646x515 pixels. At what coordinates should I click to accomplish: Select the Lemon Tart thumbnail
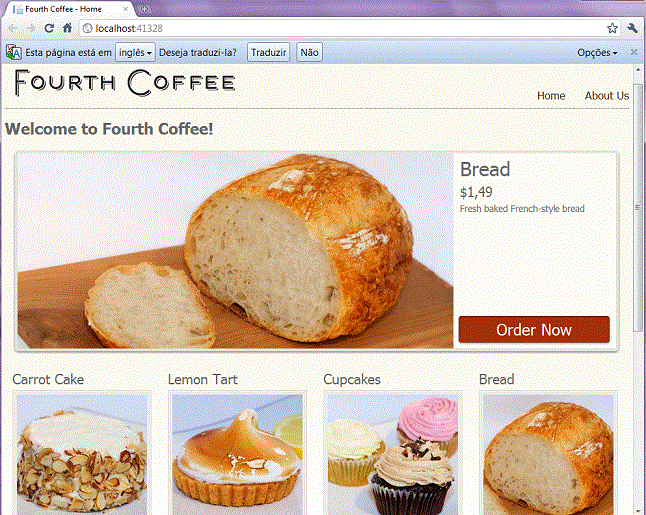pos(237,454)
